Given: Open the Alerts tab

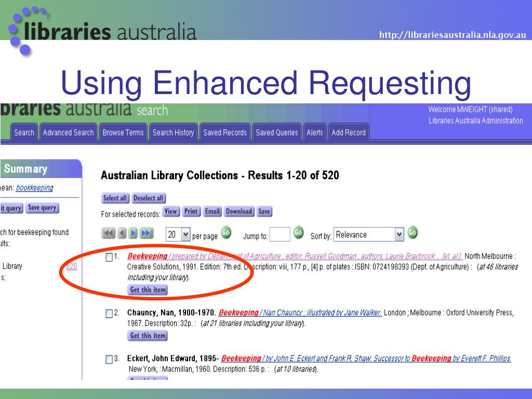Looking at the screenshot, I should click(x=315, y=132).
